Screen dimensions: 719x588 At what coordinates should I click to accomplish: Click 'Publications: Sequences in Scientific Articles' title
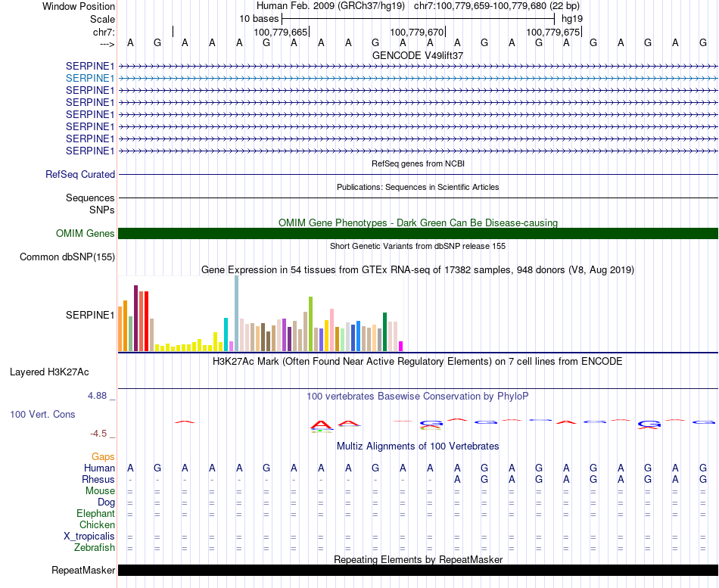click(x=418, y=187)
